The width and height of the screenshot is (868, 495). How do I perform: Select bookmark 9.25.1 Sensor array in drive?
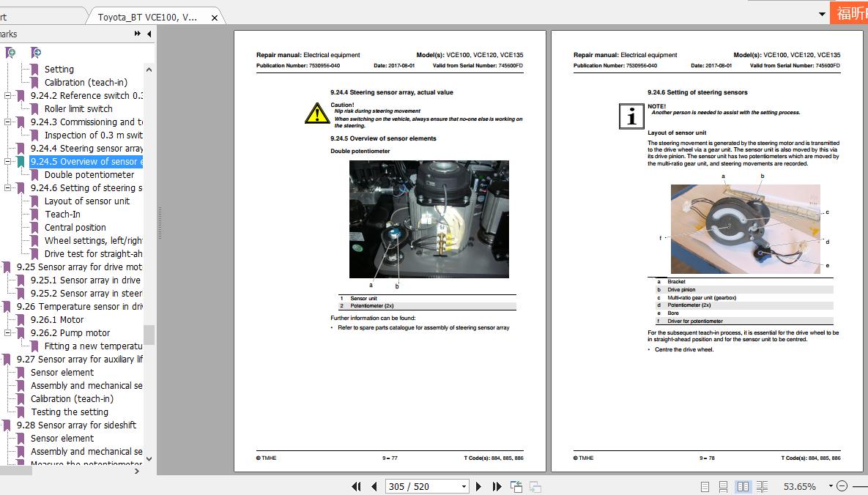[86, 280]
